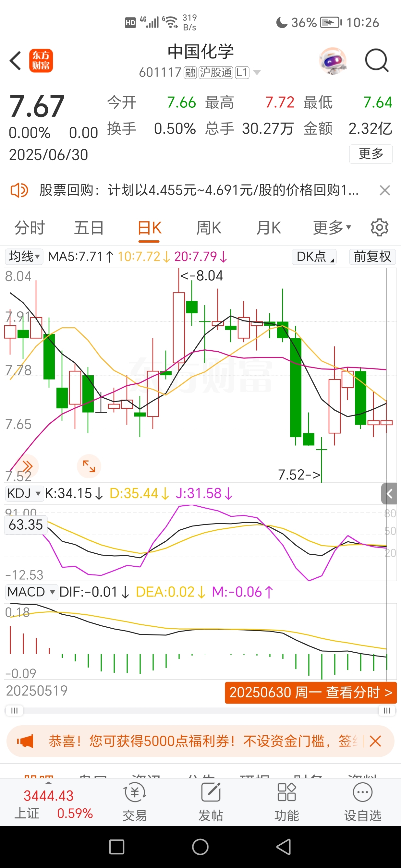
Task: Toggle the DK点 option
Action: click(x=314, y=257)
